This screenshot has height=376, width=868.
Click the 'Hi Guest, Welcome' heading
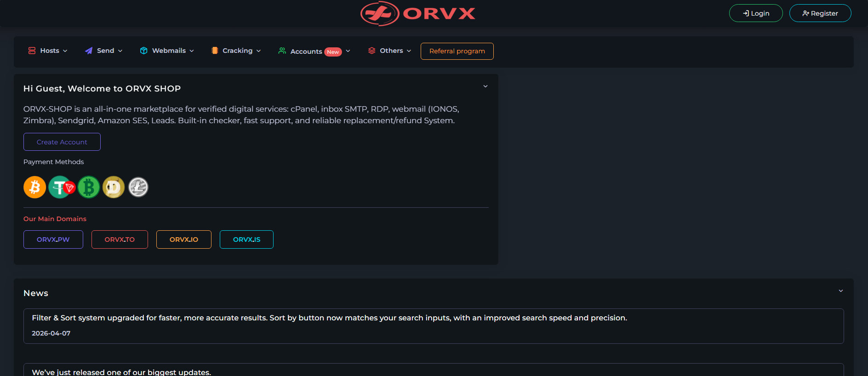click(102, 89)
